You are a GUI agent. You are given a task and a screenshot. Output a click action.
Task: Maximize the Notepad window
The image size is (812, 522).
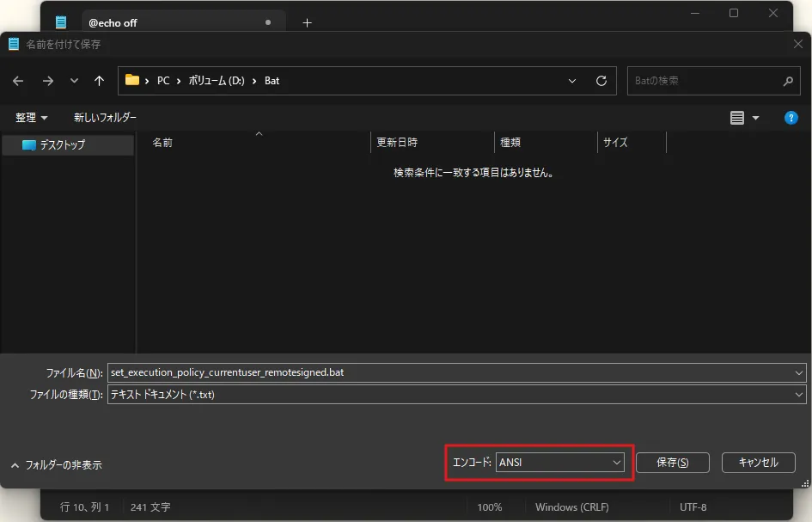734,13
